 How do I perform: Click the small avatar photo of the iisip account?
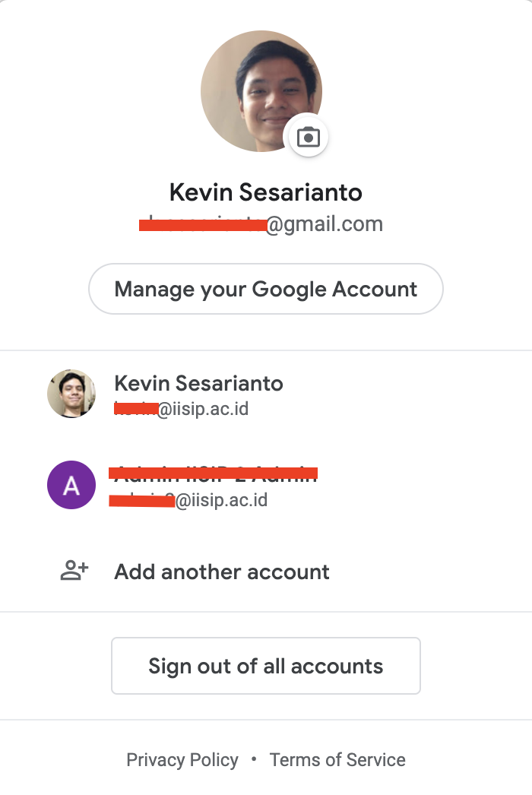(x=71, y=394)
